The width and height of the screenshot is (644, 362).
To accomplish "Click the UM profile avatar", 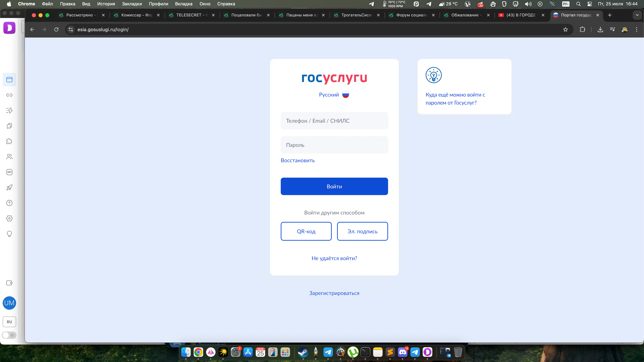I will coord(9,303).
